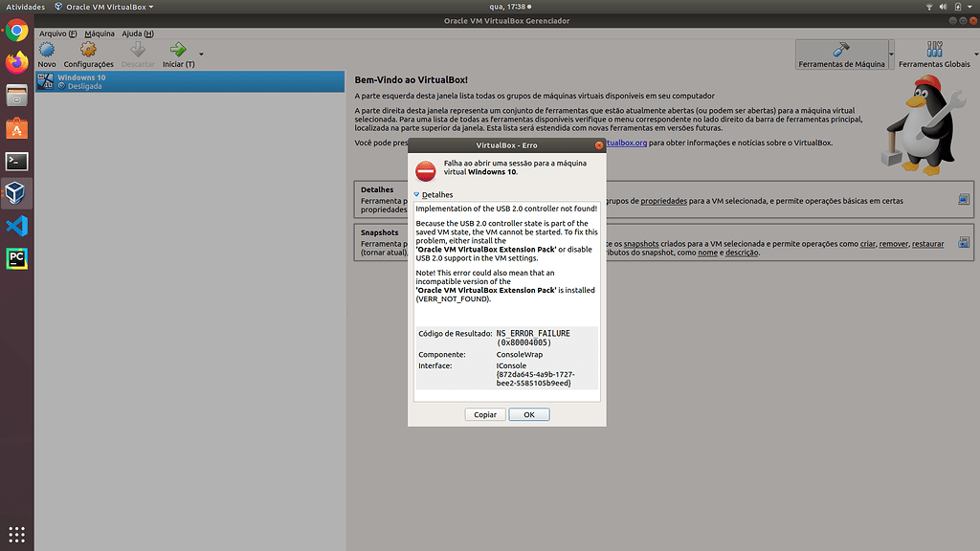Select Ferramentas de Máquina tool button
980x551 pixels.
(841, 55)
